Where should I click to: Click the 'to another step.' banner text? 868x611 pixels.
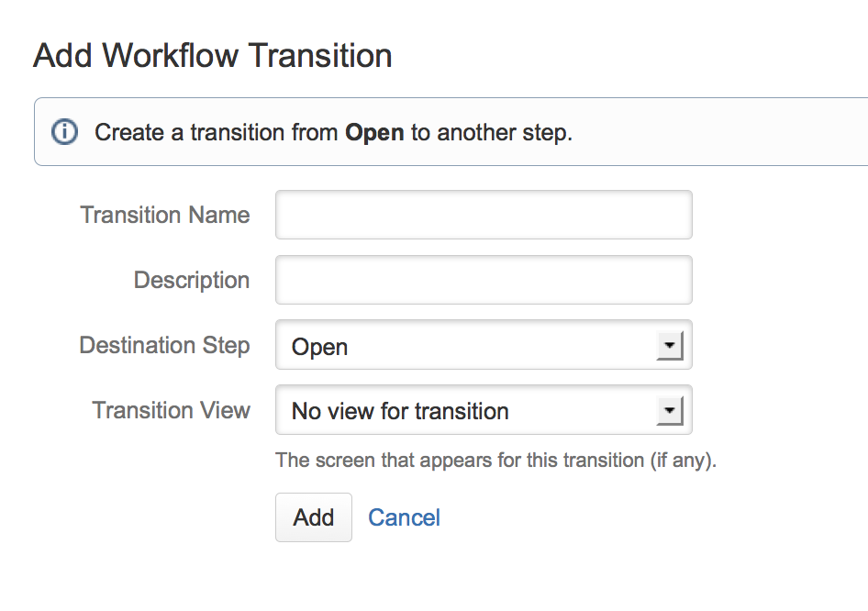coord(492,132)
